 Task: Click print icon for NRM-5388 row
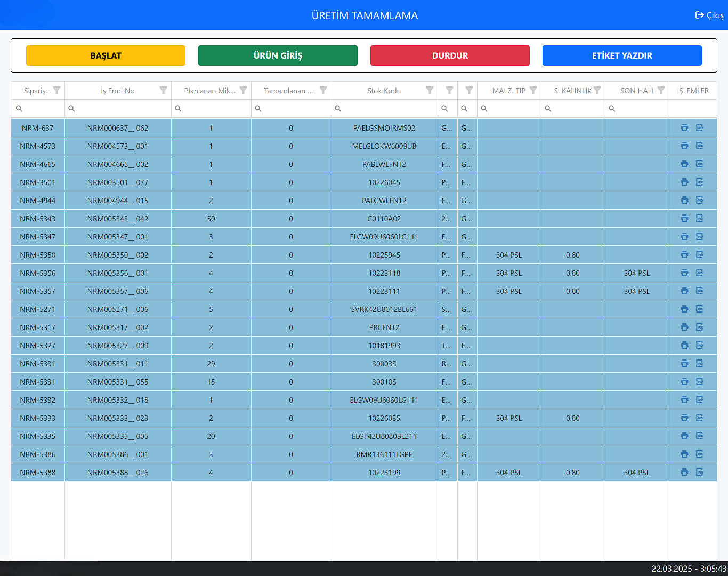click(684, 473)
